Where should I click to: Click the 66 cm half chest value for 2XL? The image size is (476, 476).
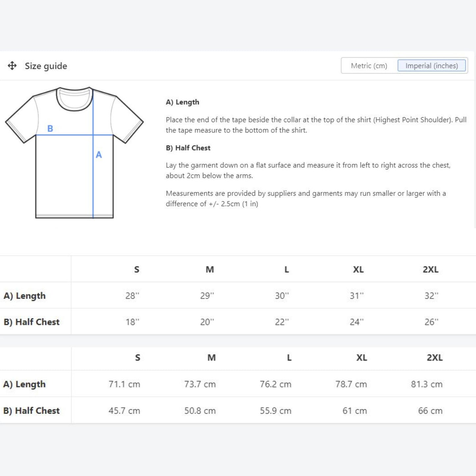(430, 411)
